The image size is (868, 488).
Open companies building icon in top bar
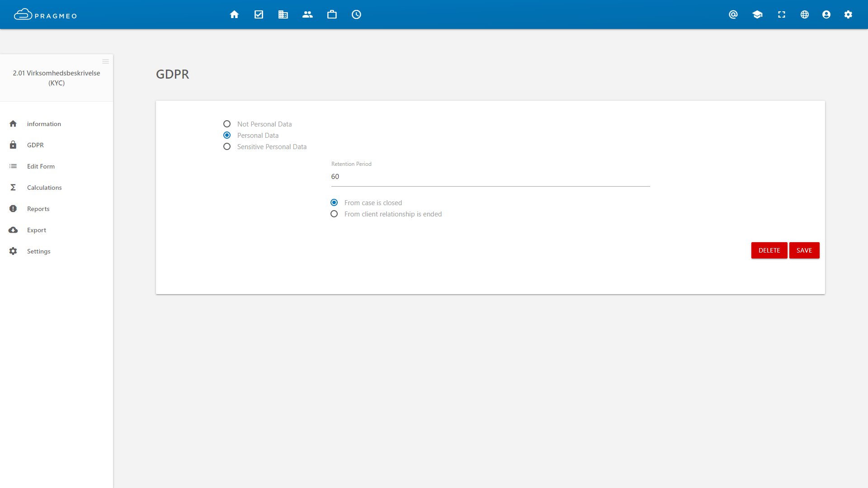[283, 14]
